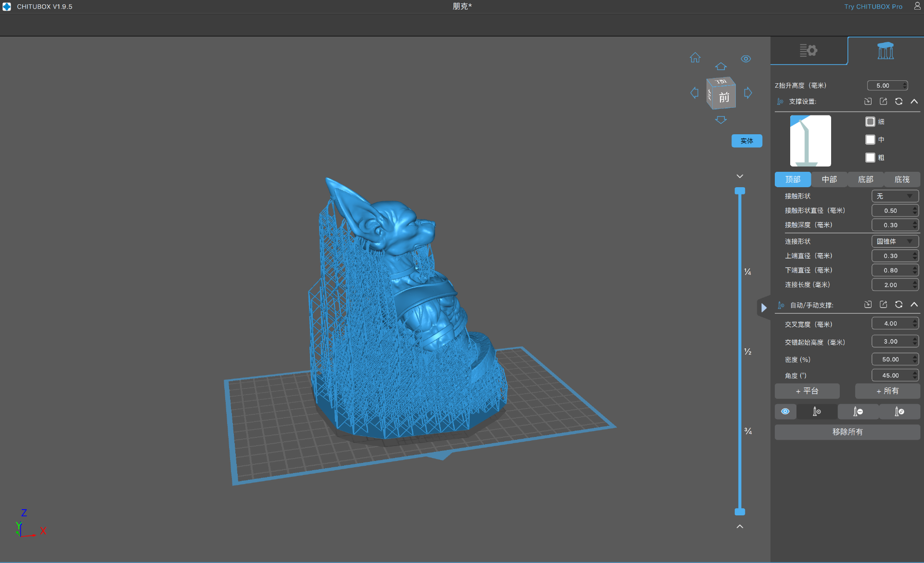Select the 底筏 tab
The height and width of the screenshot is (563, 924).
coord(902,179)
